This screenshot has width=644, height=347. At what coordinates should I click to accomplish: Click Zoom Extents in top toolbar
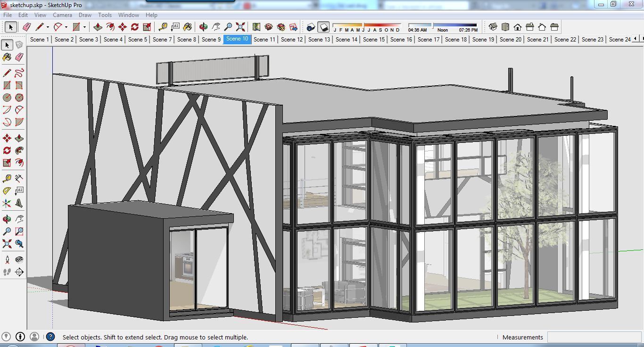(240, 27)
